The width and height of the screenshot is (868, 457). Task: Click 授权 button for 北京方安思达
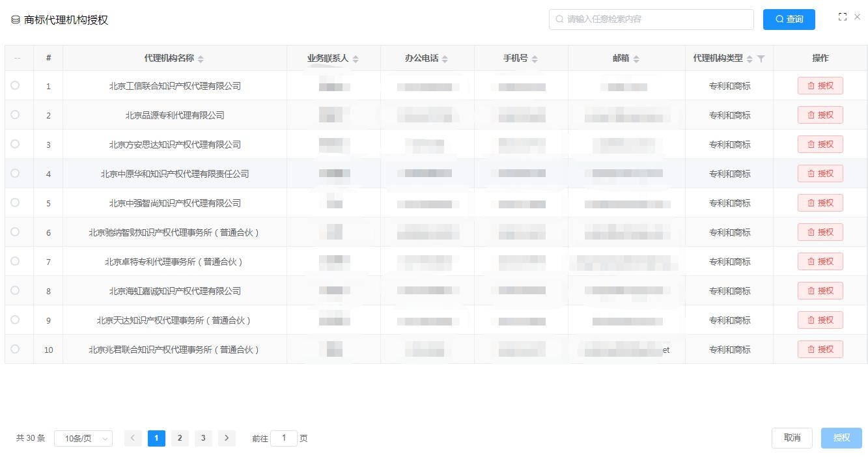tap(820, 144)
